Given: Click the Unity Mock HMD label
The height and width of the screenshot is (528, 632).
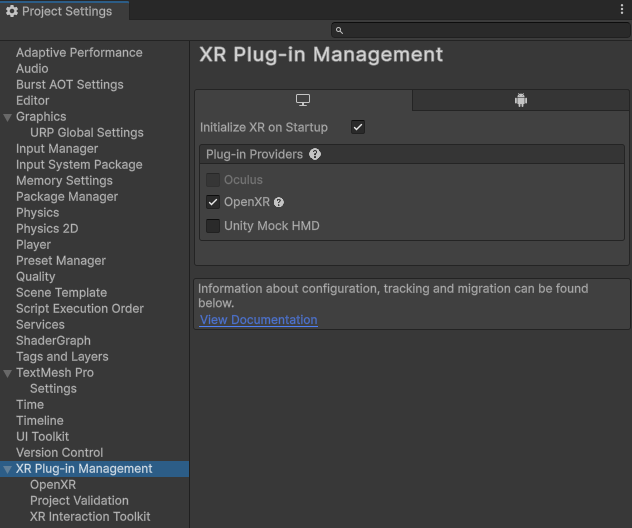Looking at the screenshot, I should tap(272, 226).
